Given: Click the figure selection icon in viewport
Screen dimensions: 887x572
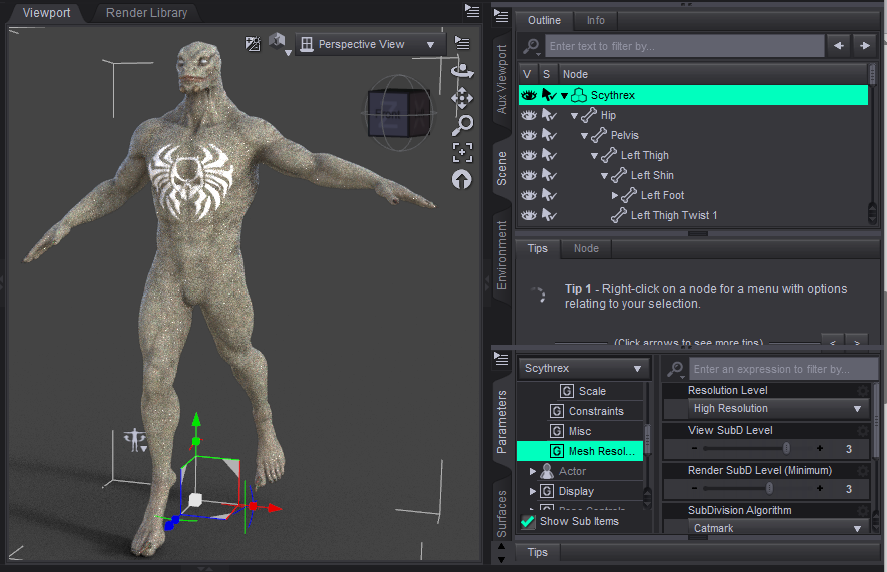Looking at the screenshot, I should [135, 440].
